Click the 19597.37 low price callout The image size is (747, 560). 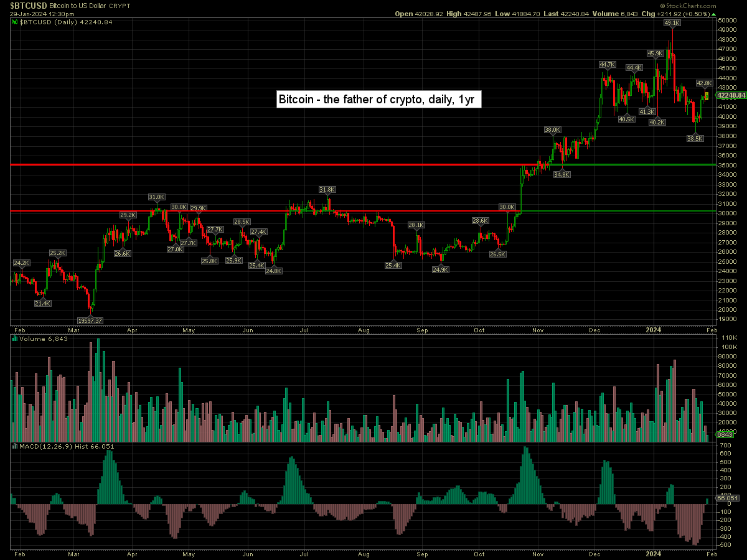90,320
